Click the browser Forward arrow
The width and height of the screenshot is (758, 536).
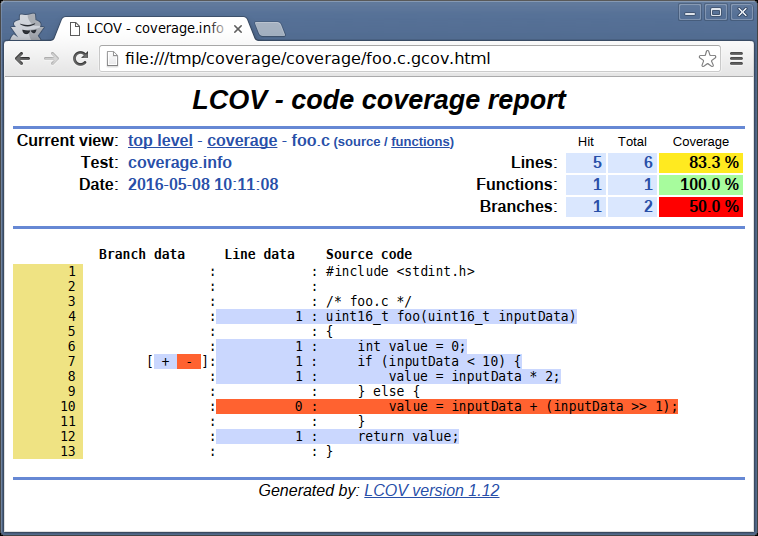click(x=51, y=58)
